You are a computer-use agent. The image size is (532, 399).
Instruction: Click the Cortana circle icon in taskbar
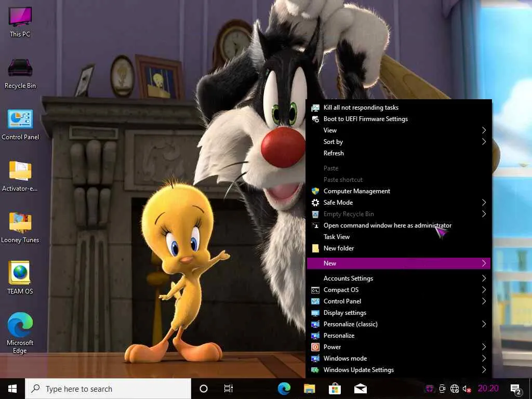pyautogui.click(x=204, y=389)
